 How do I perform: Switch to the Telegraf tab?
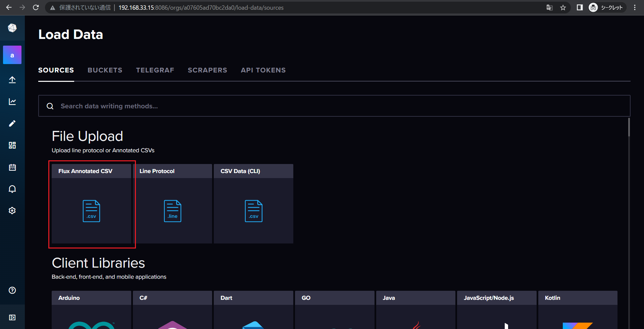155,70
